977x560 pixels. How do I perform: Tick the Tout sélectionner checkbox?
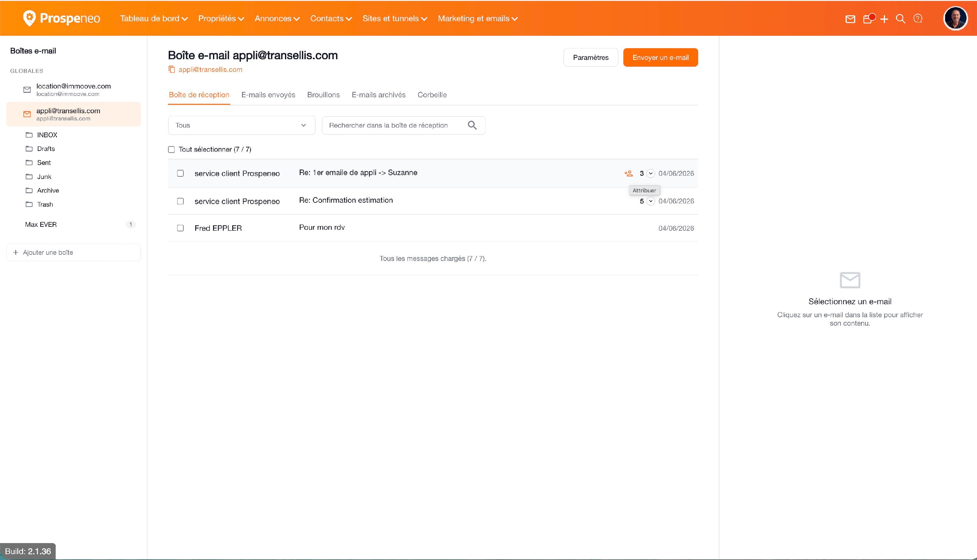pyautogui.click(x=171, y=150)
